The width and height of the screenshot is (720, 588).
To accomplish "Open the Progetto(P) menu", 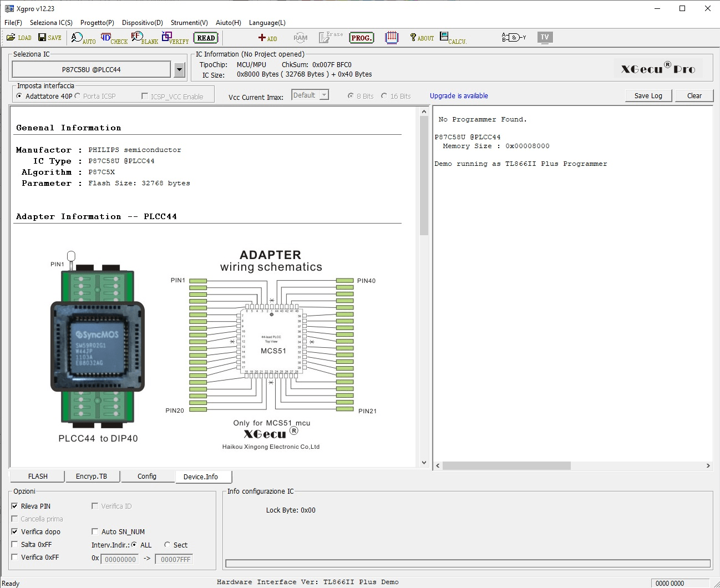I will click(97, 23).
